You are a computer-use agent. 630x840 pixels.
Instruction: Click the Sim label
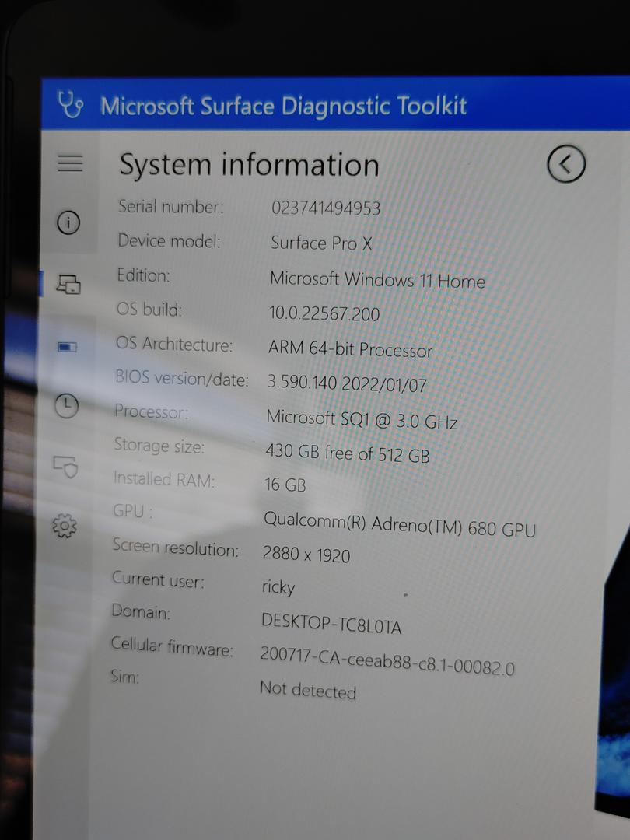tap(124, 676)
